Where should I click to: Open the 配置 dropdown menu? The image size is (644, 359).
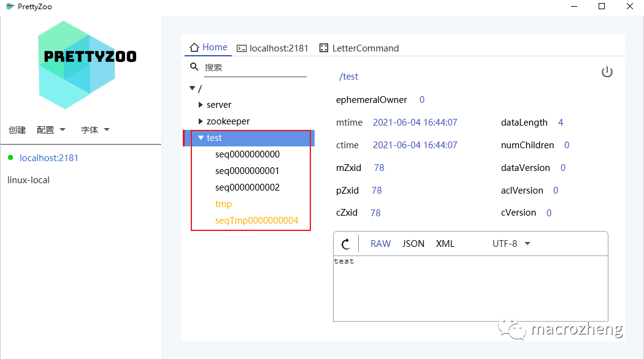coord(51,130)
